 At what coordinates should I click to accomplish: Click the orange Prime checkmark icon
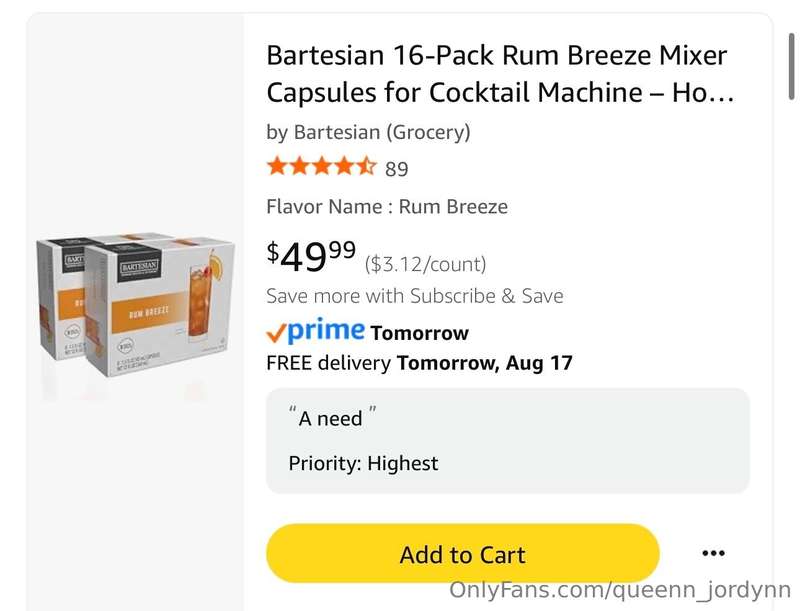[276, 334]
